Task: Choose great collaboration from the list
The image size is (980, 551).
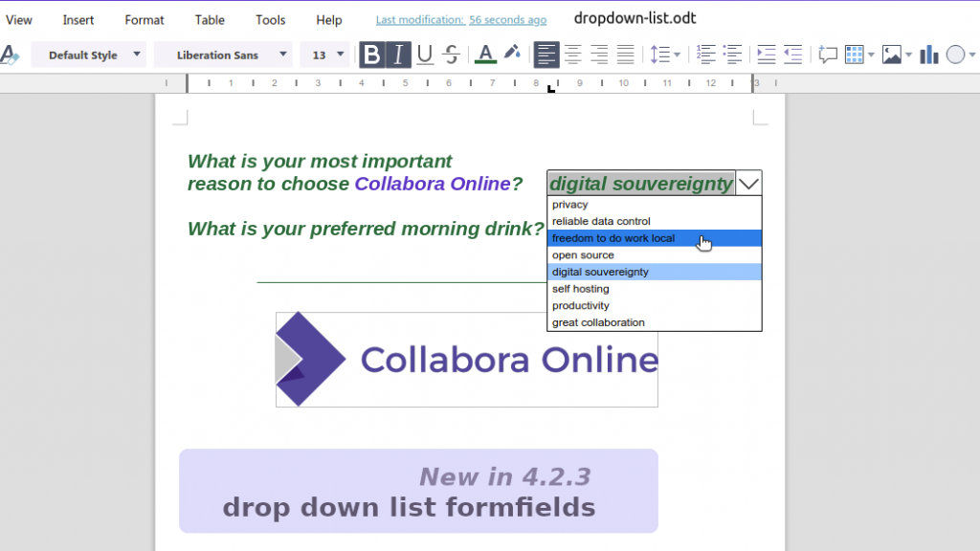Action: tap(655, 322)
